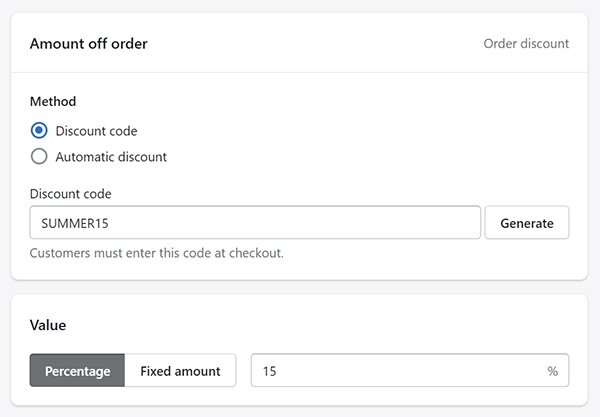
Task: Click the Discount code field label
Action: (70, 194)
